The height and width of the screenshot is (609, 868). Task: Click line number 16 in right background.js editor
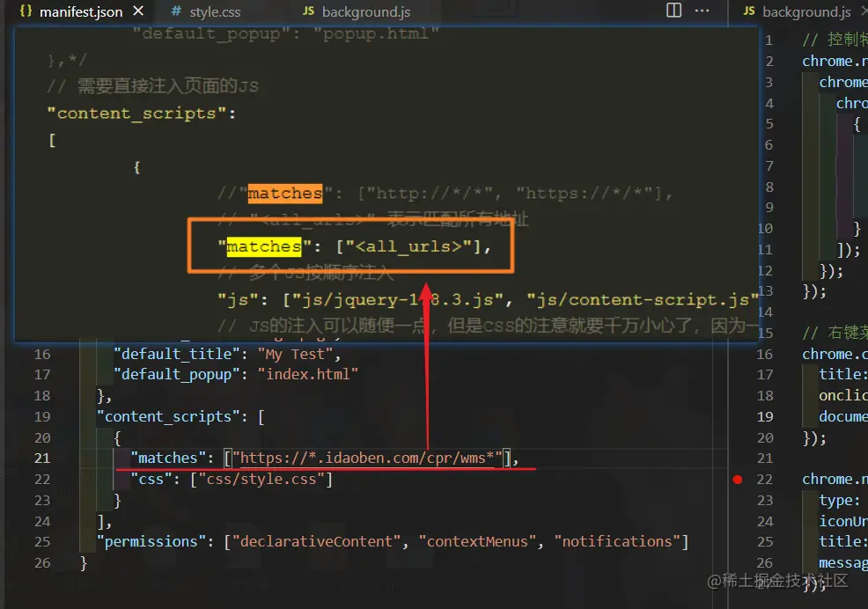pyautogui.click(x=764, y=355)
